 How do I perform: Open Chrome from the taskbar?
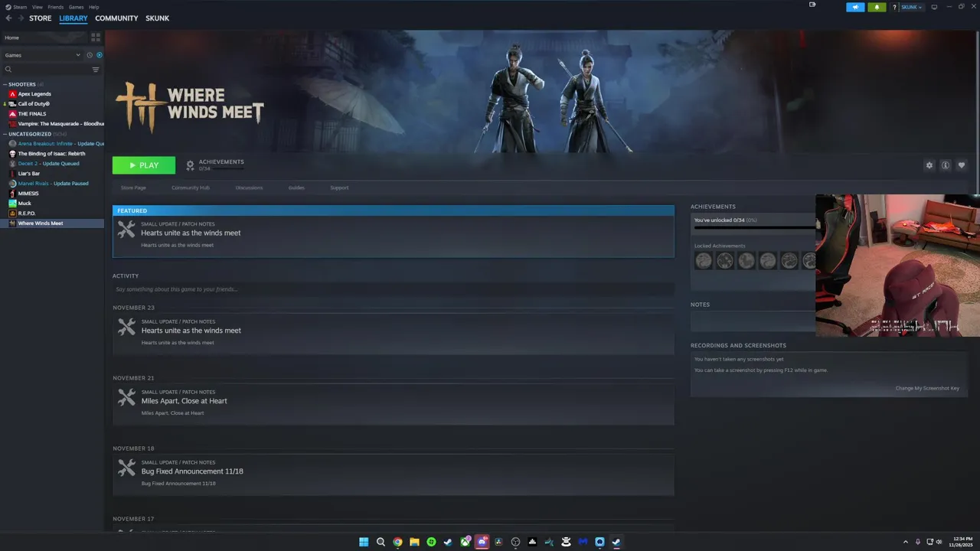(x=397, y=542)
